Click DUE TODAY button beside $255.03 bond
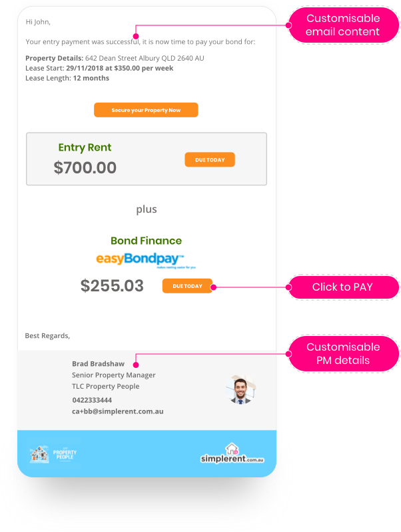Screen dimensions: 401x532 point(187,286)
